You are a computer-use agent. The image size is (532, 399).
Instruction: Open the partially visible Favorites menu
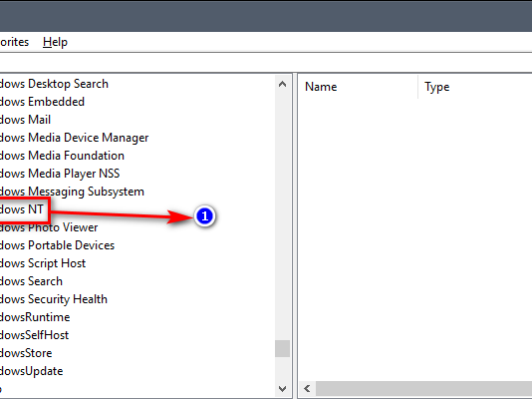(x=14, y=42)
